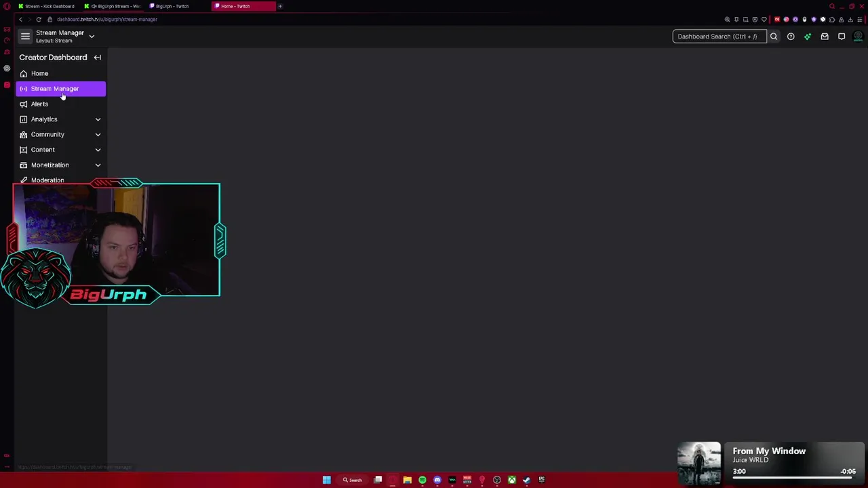Click the zoom magnifier icon in address bar
Screen dimensions: 868x488
tap(727, 20)
